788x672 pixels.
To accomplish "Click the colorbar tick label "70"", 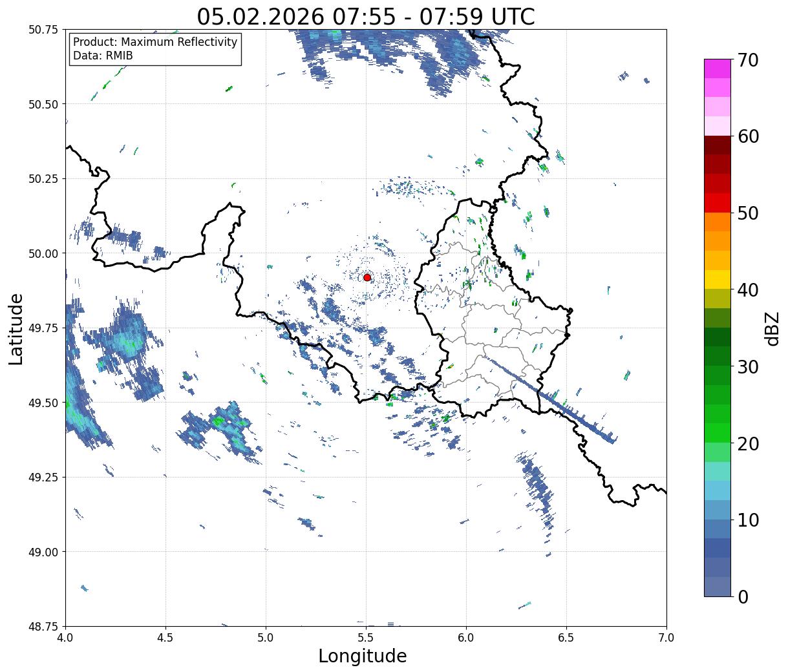I will click(747, 60).
